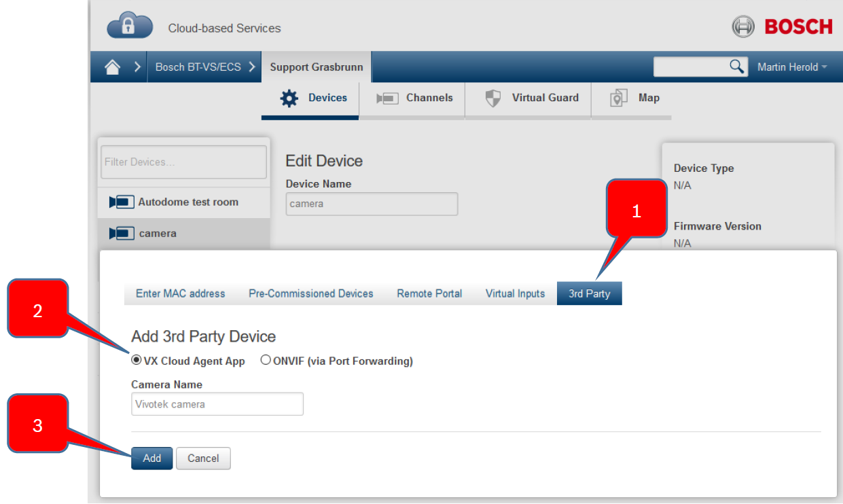Select camera in device list

158,233
